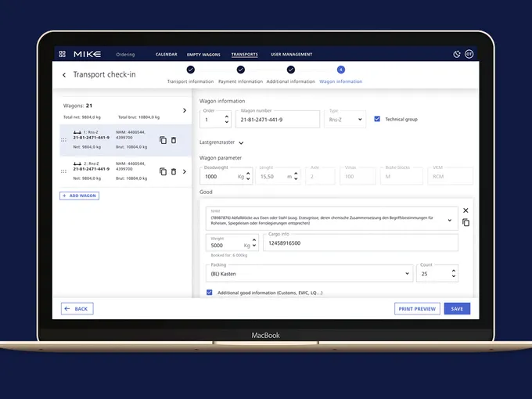Expand the Lastgrenzraster section

click(241, 143)
